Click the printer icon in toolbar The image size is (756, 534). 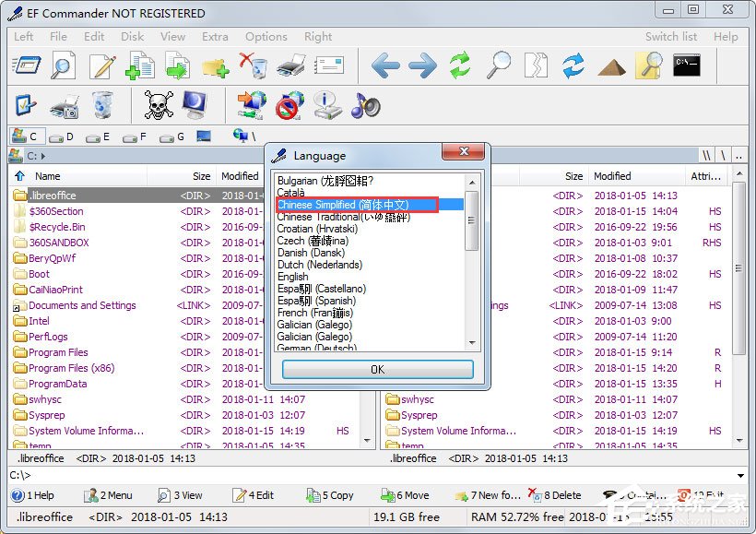click(x=290, y=65)
